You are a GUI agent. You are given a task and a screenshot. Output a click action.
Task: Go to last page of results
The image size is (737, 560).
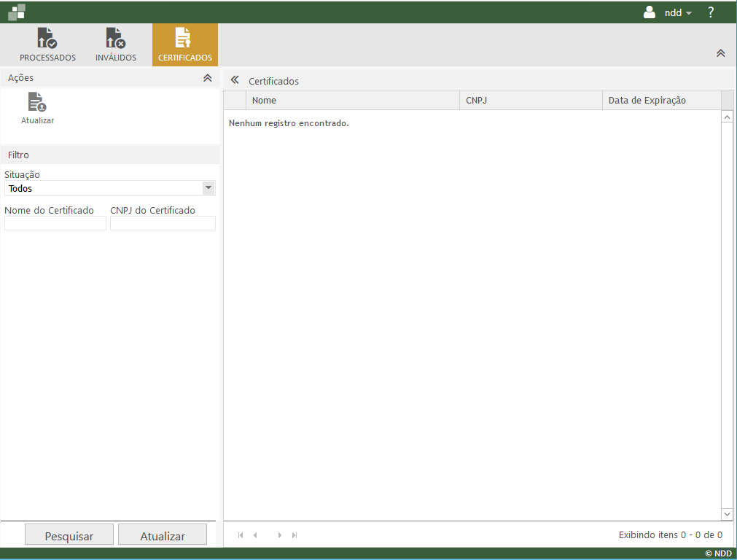pos(295,535)
